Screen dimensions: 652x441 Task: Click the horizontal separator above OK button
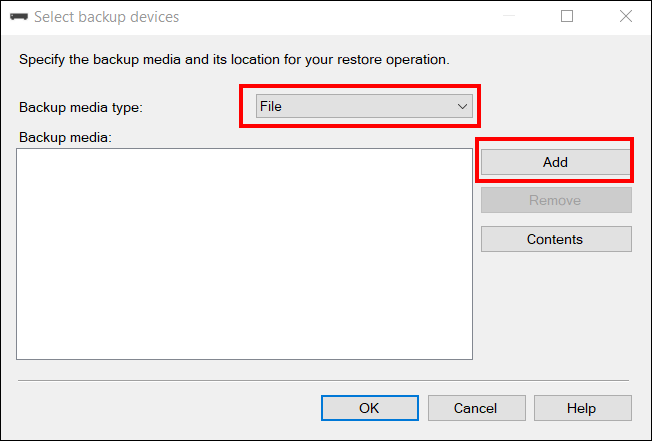pos(324,380)
